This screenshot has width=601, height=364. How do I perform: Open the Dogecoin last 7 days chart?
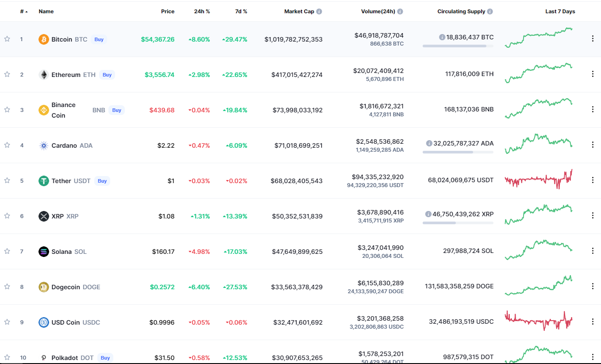pos(539,285)
